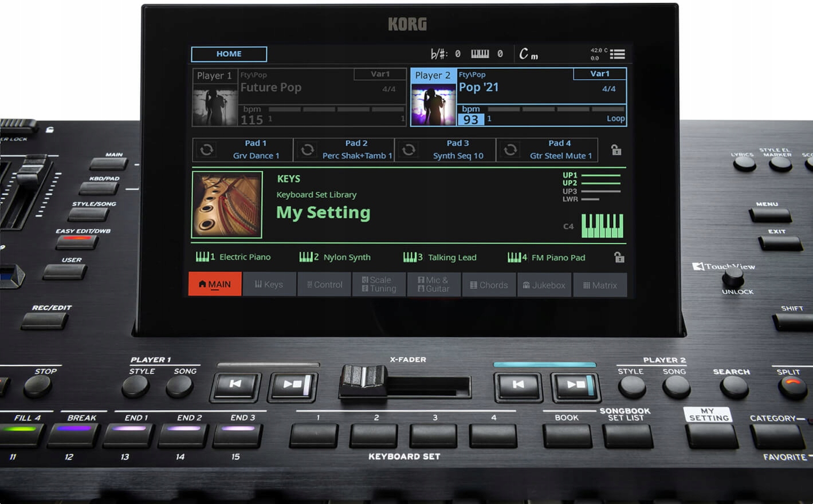
Task: Hit Player 1 previous-track hardware button
Action: point(235,385)
